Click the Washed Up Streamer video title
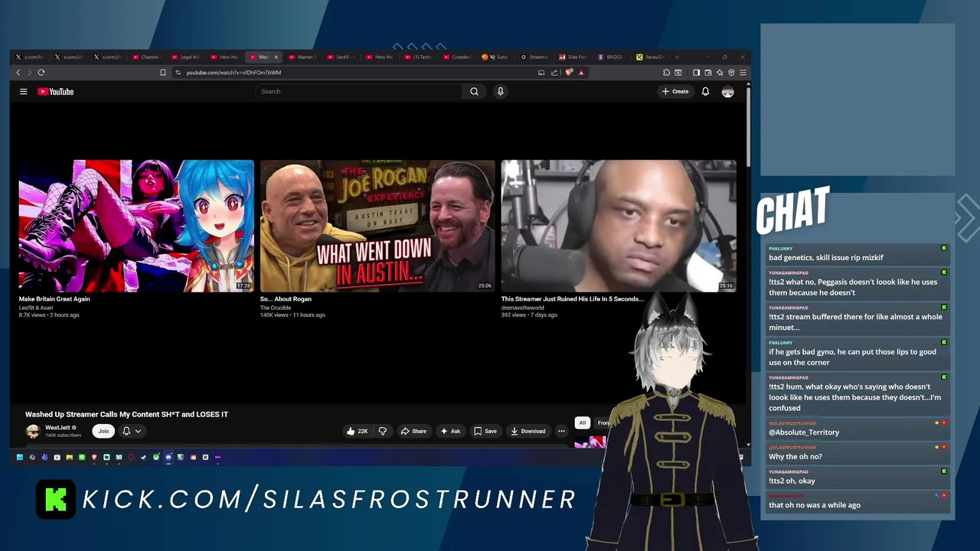This screenshot has width=980, height=551. tap(126, 415)
